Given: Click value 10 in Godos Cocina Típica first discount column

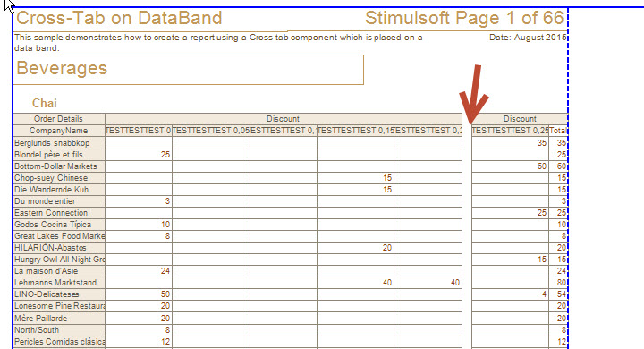Looking at the screenshot, I should point(165,225).
